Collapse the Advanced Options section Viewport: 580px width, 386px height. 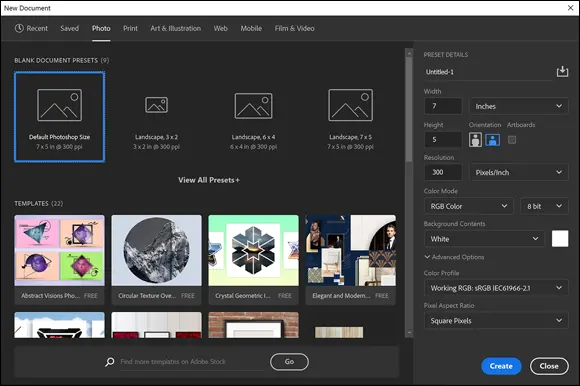coord(454,257)
